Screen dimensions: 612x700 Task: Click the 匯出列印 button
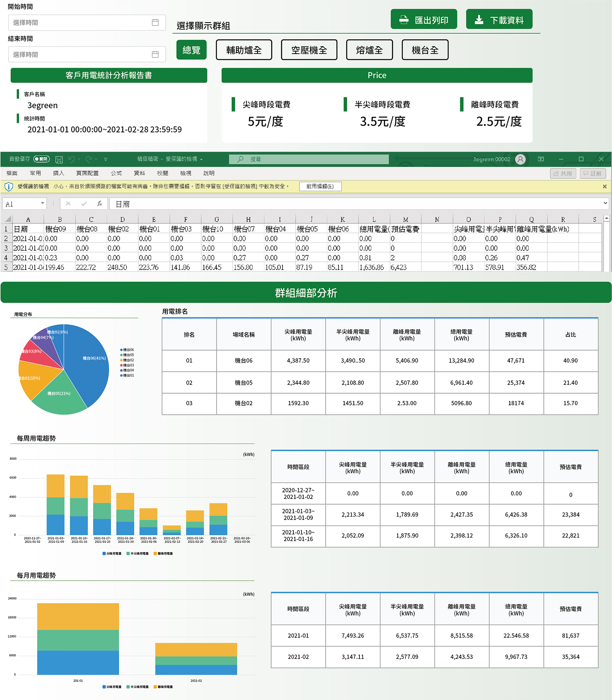point(424,19)
